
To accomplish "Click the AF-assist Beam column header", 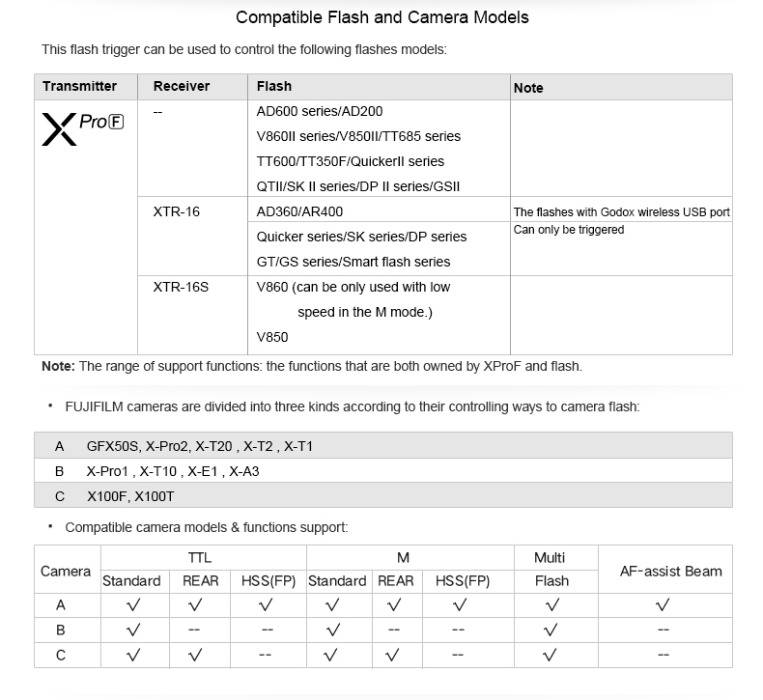I will click(670, 571).
